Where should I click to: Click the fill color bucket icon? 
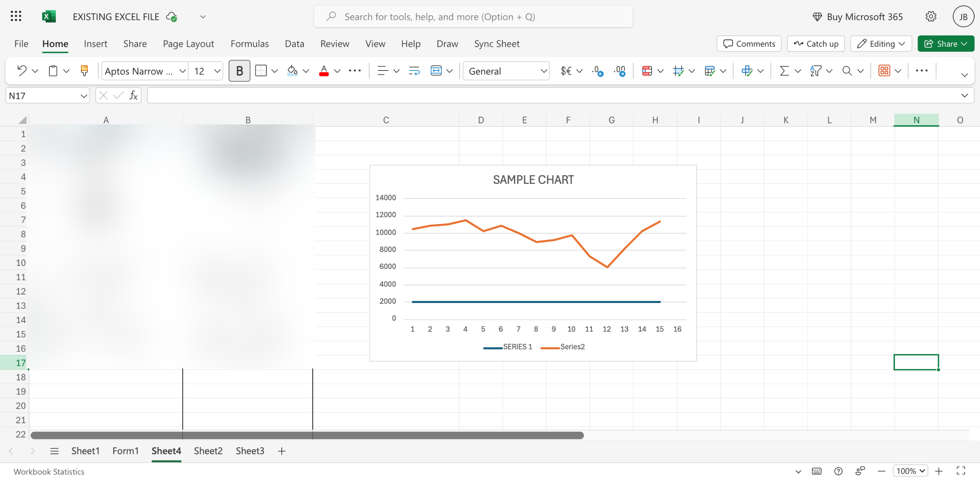point(292,71)
